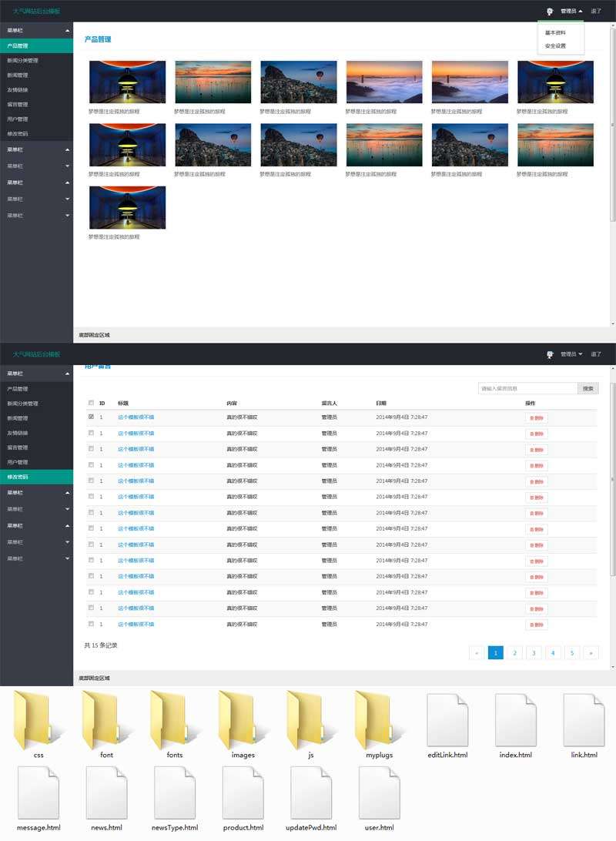
Task: Open the myplugs folder
Action: (x=379, y=720)
